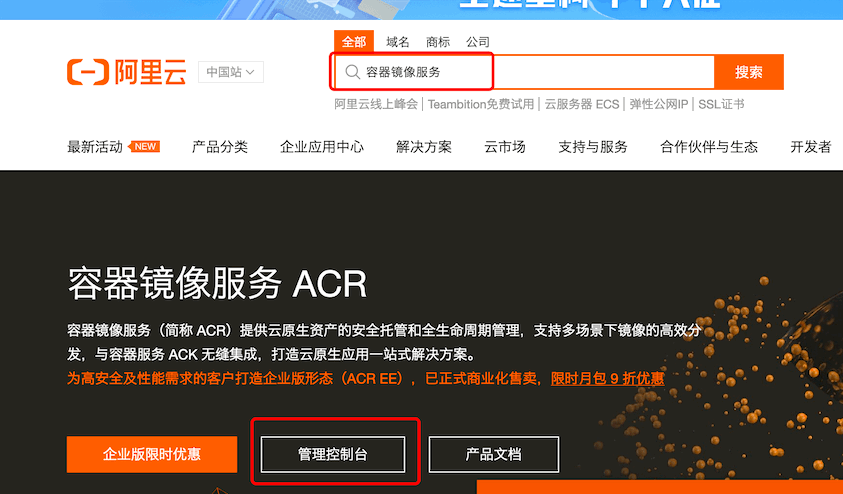Select the 商标 search tab
This screenshot has width=843, height=494.
point(438,42)
